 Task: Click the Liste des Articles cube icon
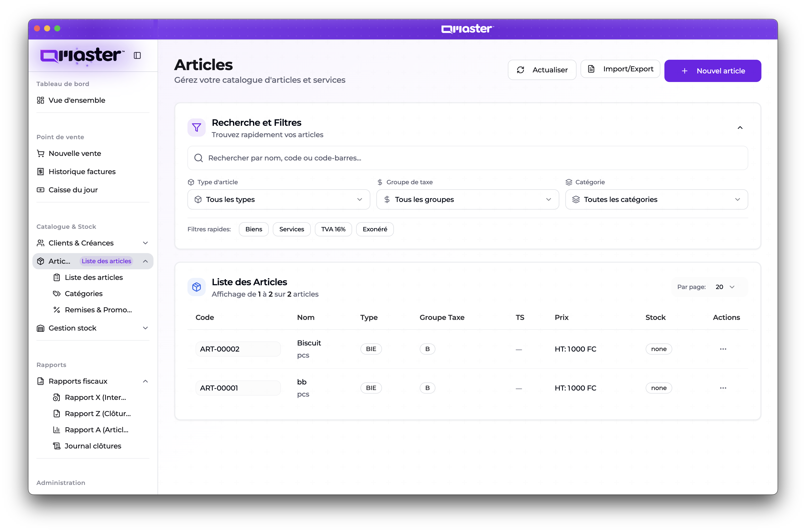click(x=197, y=287)
